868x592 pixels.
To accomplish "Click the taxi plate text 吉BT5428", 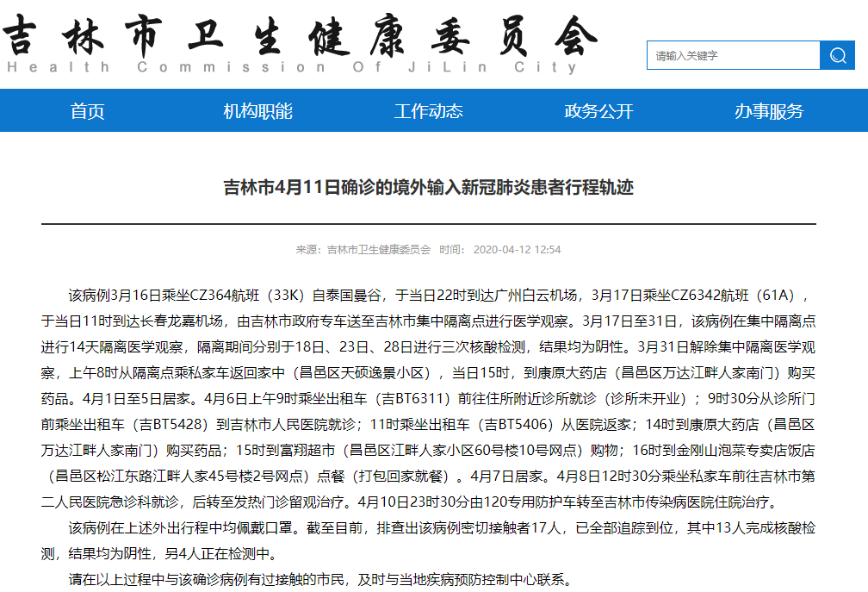I will coord(173,425).
